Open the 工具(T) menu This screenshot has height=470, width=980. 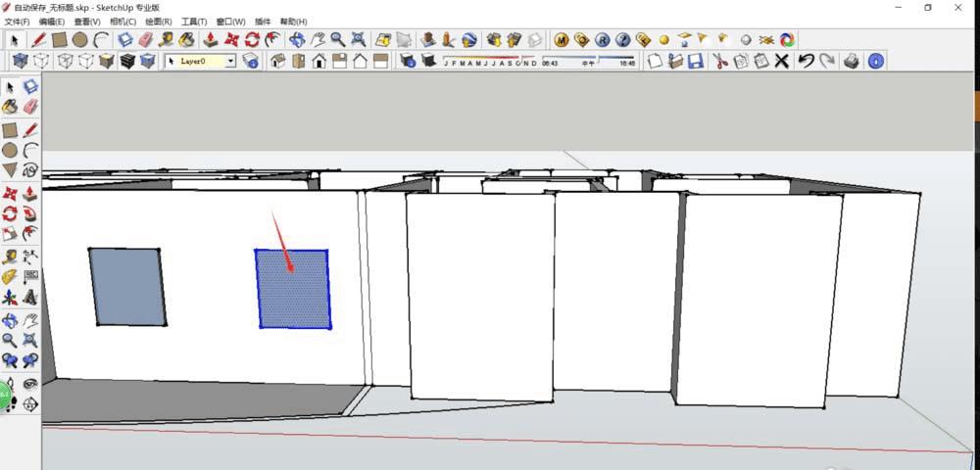click(x=194, y=22)
